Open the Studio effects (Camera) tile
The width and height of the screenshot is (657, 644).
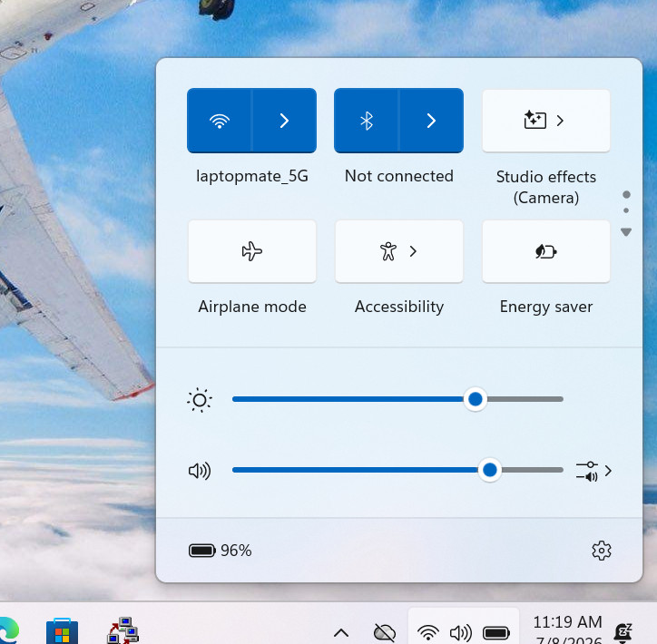(545, 121)
